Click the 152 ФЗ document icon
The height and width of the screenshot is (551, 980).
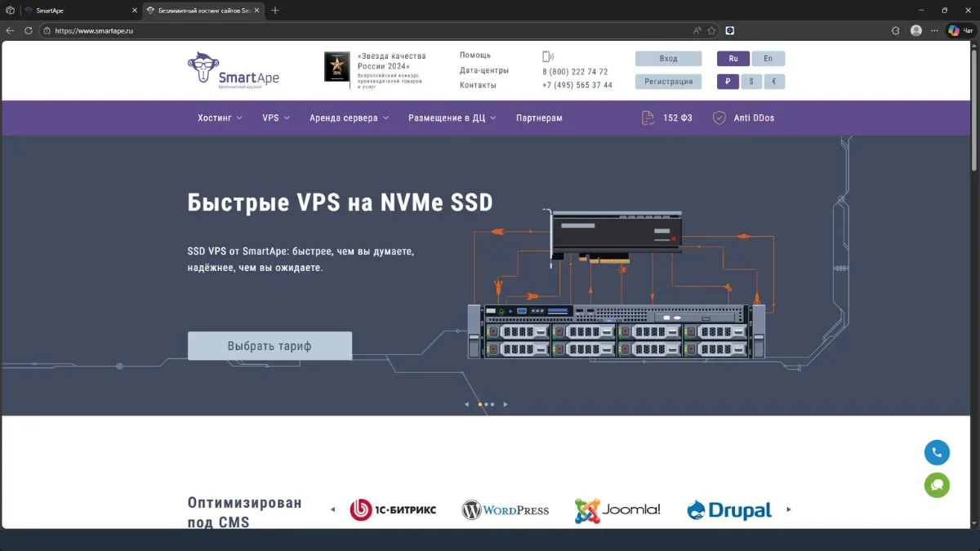click(x=648, y=118)
